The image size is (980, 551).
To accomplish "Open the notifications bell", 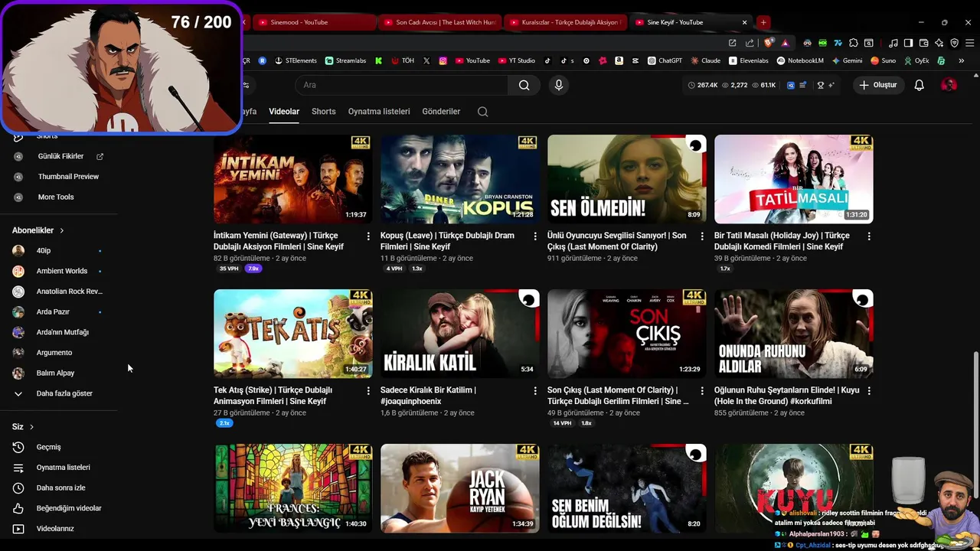I will pos(919,85).
